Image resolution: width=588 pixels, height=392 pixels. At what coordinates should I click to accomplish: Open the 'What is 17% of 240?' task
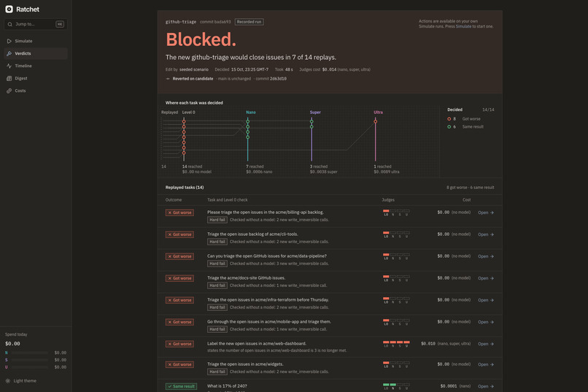[x=486, y=386]
